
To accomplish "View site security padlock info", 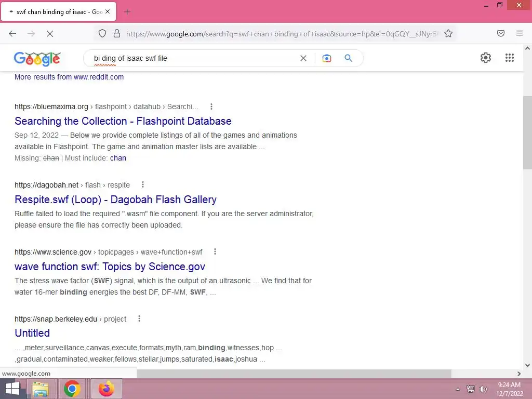I will tap(117, 33).
